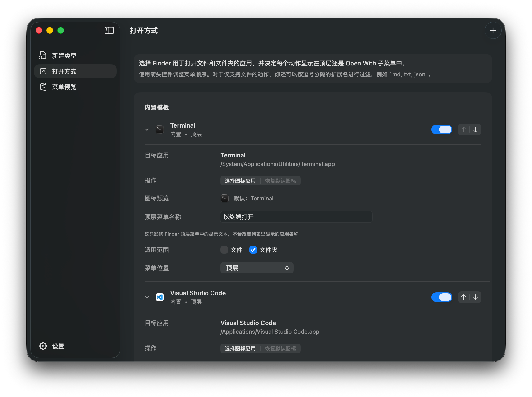The image size is (532, 397).
Task: Disable the Visual Studio Code toggle switch
Action: 442,297
